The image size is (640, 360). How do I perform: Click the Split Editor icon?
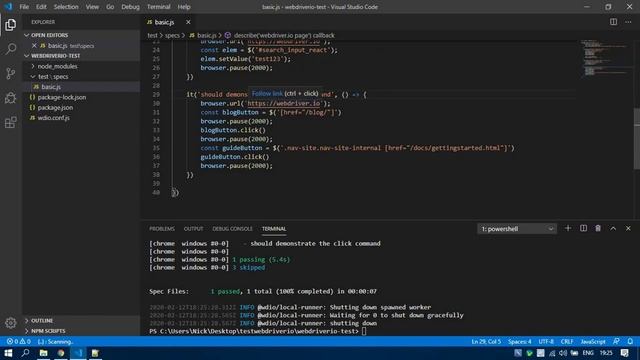click(613, 22)
